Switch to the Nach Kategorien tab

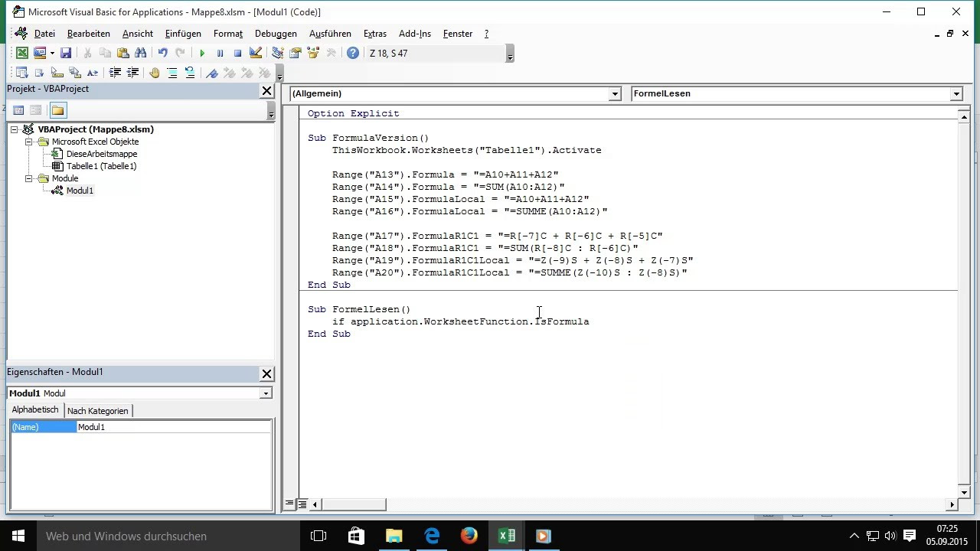point(98,411)
